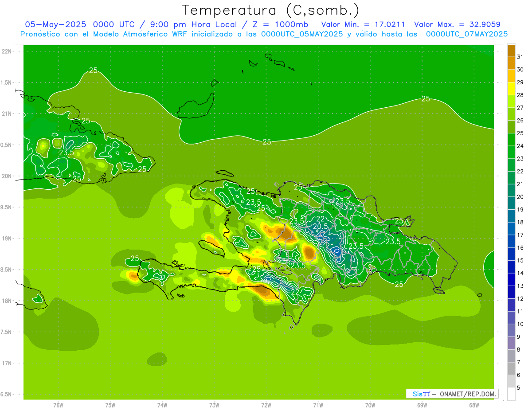Click the '72W' longitude axis label
532x411 pixels.
point(266,405)
